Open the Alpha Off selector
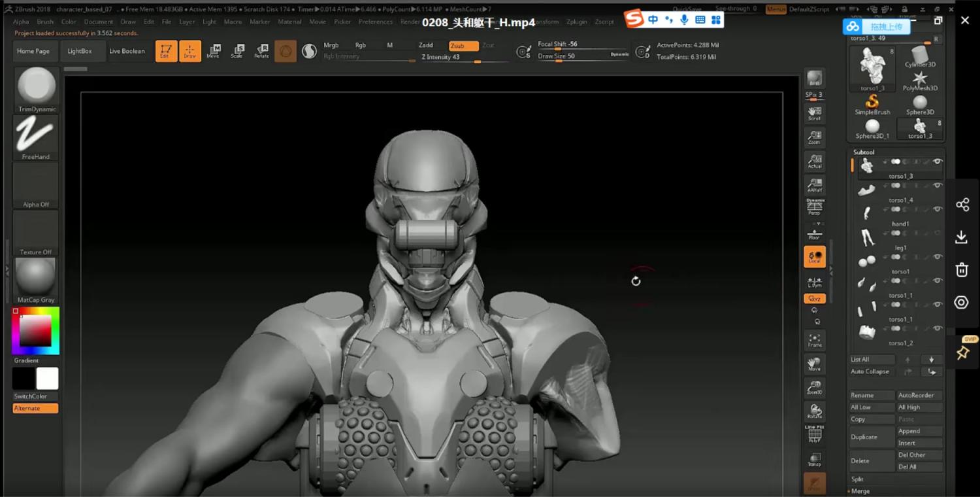Image resolution: width=980 pixels, height=497 pixels. (x=37, y=186)
